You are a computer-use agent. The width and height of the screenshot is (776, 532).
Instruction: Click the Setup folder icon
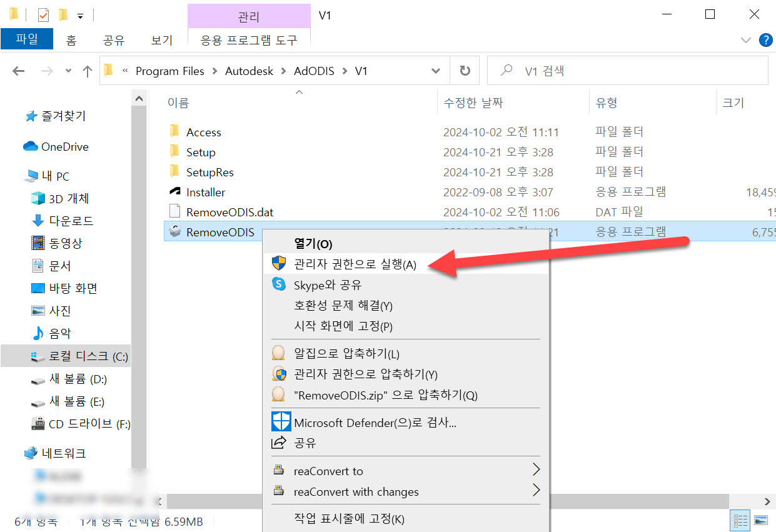click(x=174, y=151)
